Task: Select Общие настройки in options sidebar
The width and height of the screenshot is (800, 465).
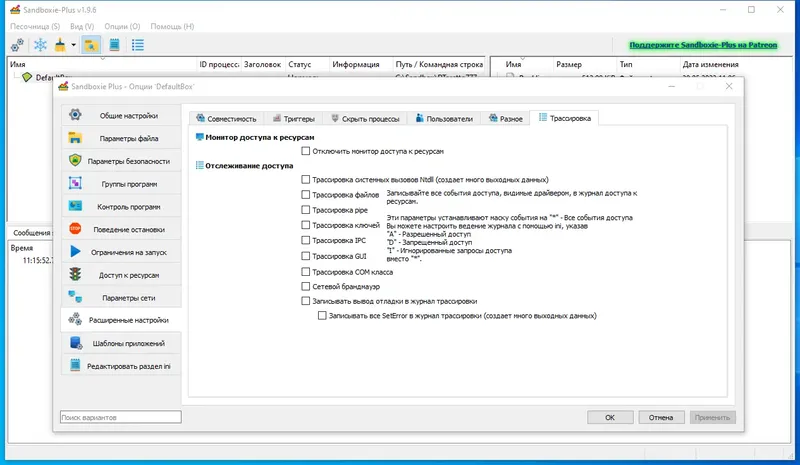Action: click(121, 115)
